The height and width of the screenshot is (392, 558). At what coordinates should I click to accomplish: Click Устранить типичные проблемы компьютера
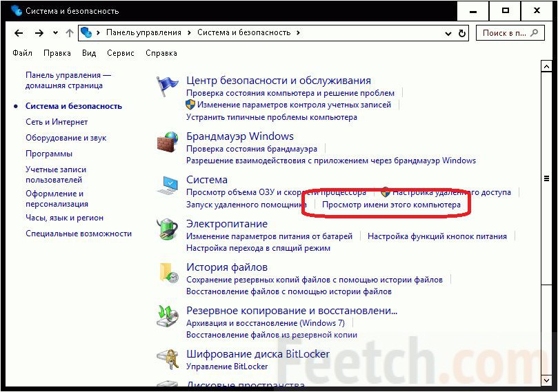tap(272, 117)
